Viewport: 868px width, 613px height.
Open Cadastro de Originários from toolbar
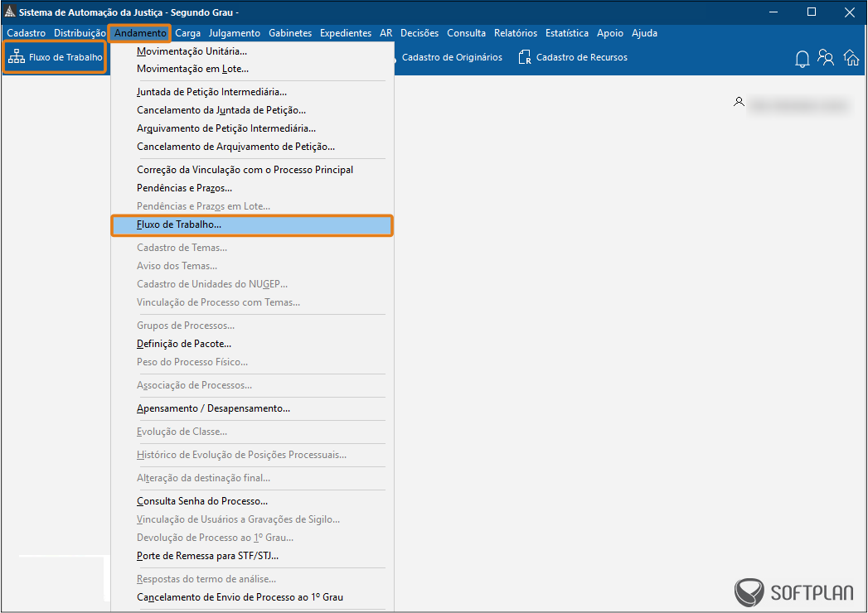point(451,58)
